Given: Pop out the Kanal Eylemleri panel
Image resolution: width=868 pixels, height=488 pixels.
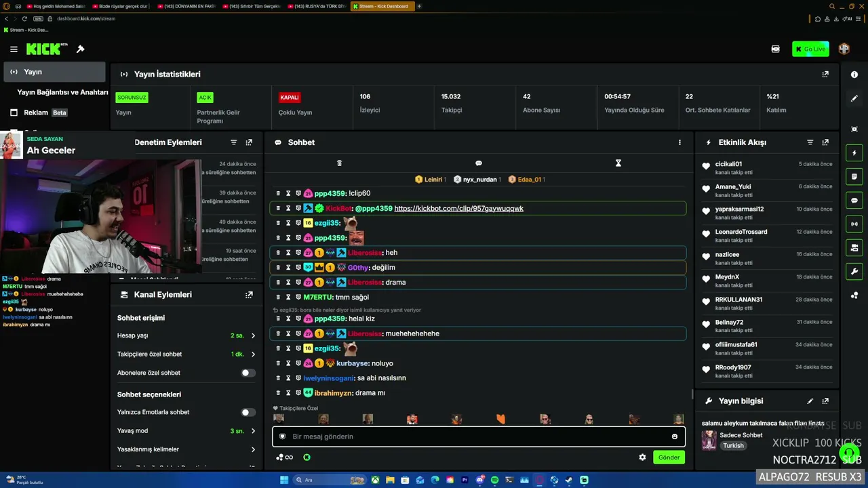Looking at the screenshot, I should [249, 295].
